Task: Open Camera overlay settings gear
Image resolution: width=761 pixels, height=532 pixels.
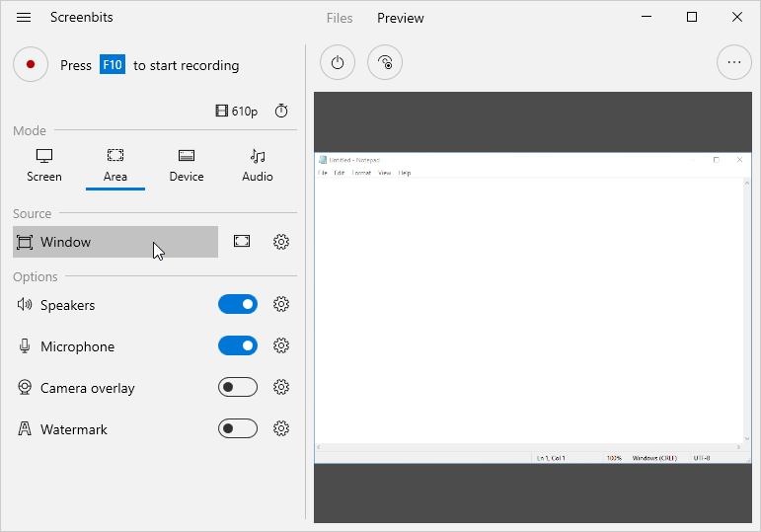Action: click(281, 387)
